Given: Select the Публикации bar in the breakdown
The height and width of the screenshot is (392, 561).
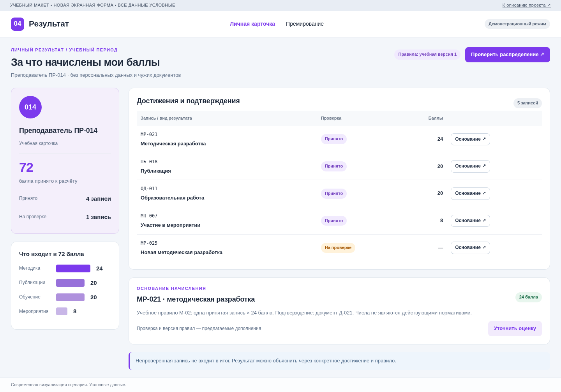Looking at the screenshot, I should tap(70, 283).
